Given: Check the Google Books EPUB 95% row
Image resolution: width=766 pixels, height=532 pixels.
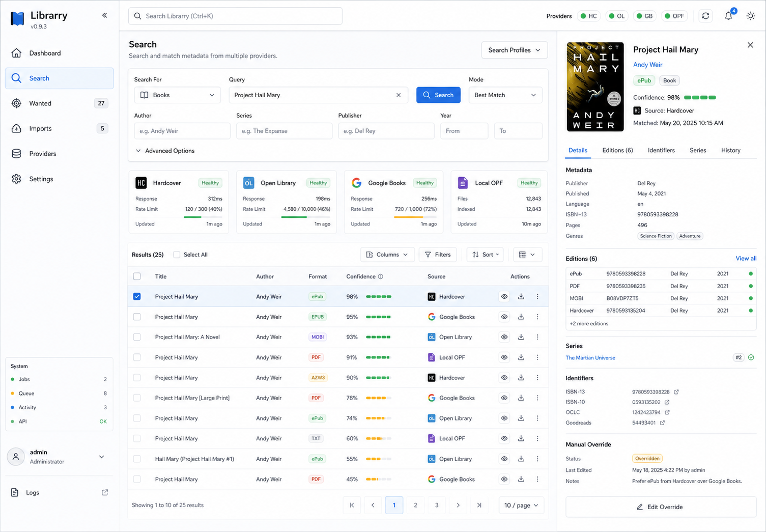Looking at the screenshot, I should point(137,317).
